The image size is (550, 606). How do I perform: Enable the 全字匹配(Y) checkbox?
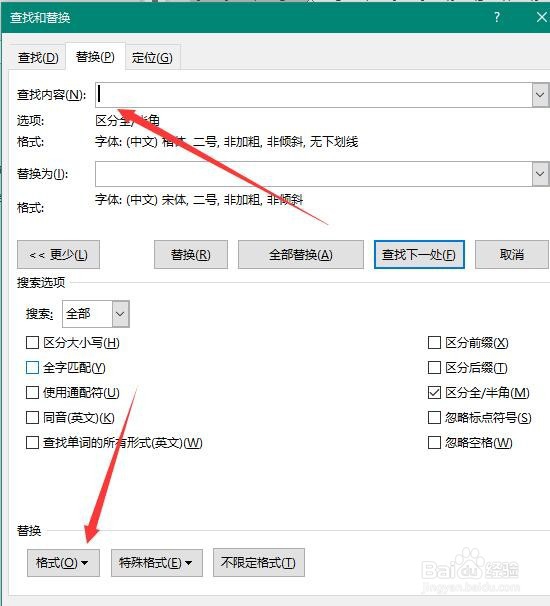32,368
